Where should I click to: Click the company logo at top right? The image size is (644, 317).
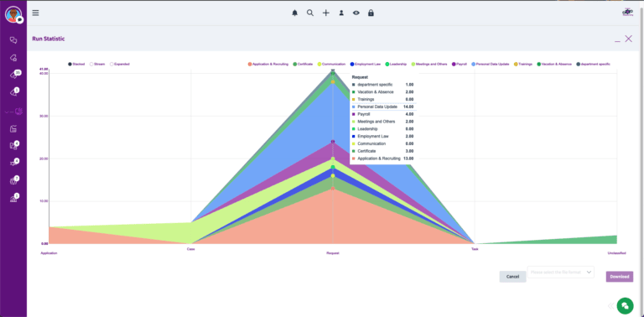627,13
